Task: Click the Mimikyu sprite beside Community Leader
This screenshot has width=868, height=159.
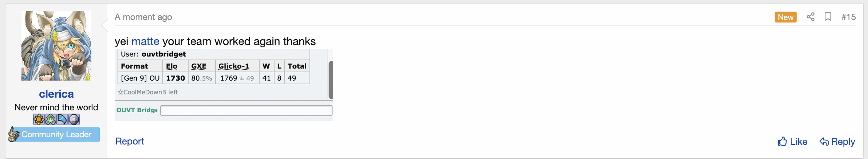Action: [14, 134]
